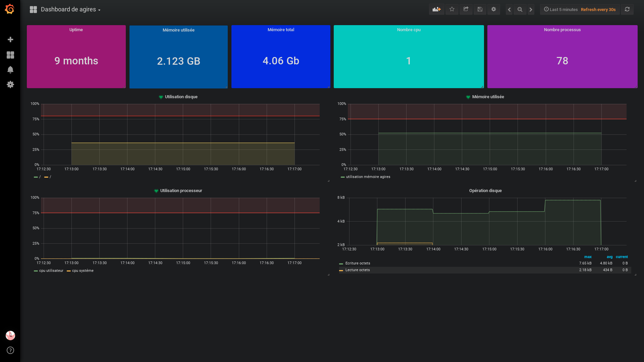
Task: Zoom out the time range
Action: pos(520,9)
